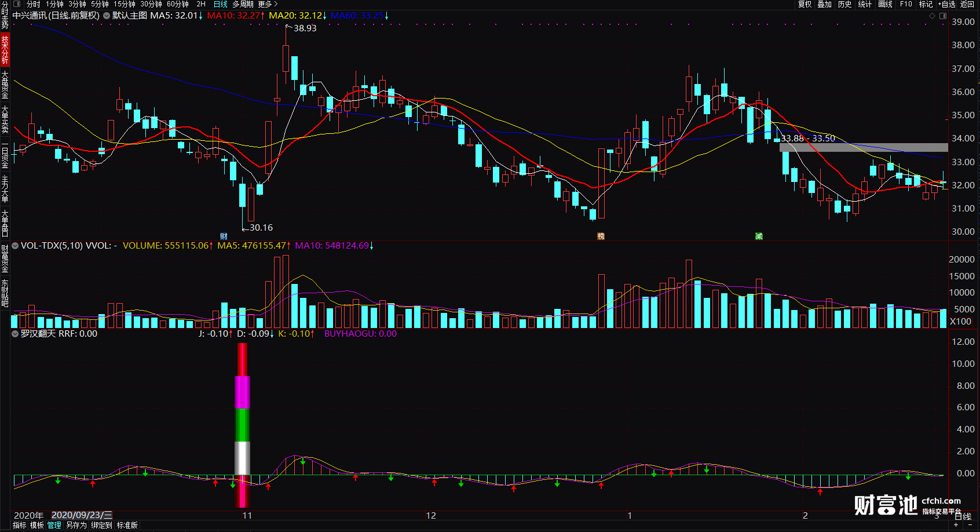
Task: Click the month 12 marker on the time axis
Action: pyautogui.click(x=431, y=516)
